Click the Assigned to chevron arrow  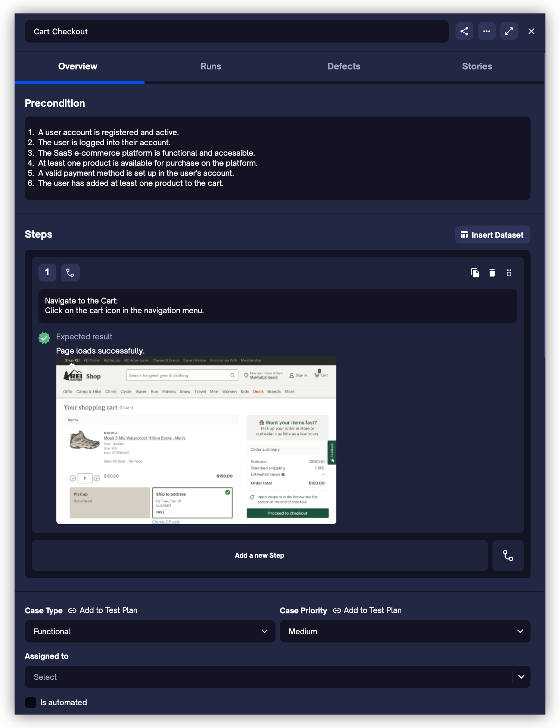pyautogui.click(x=521, y=677)
